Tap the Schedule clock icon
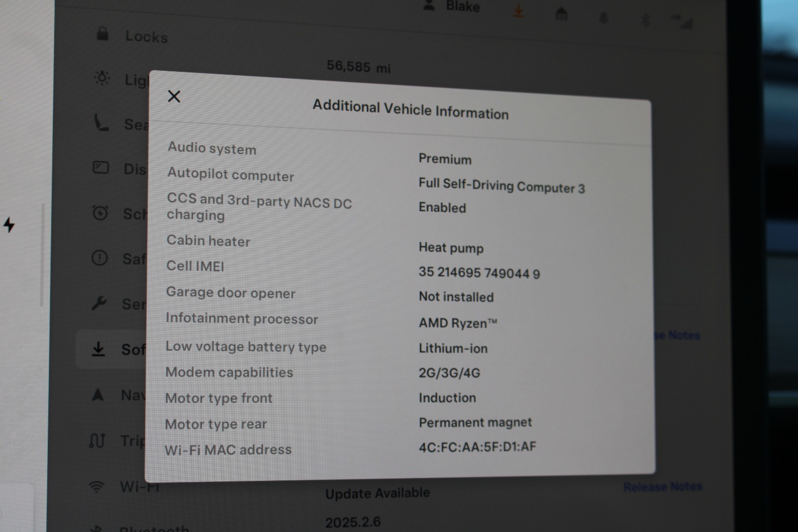 coord(100,213)
